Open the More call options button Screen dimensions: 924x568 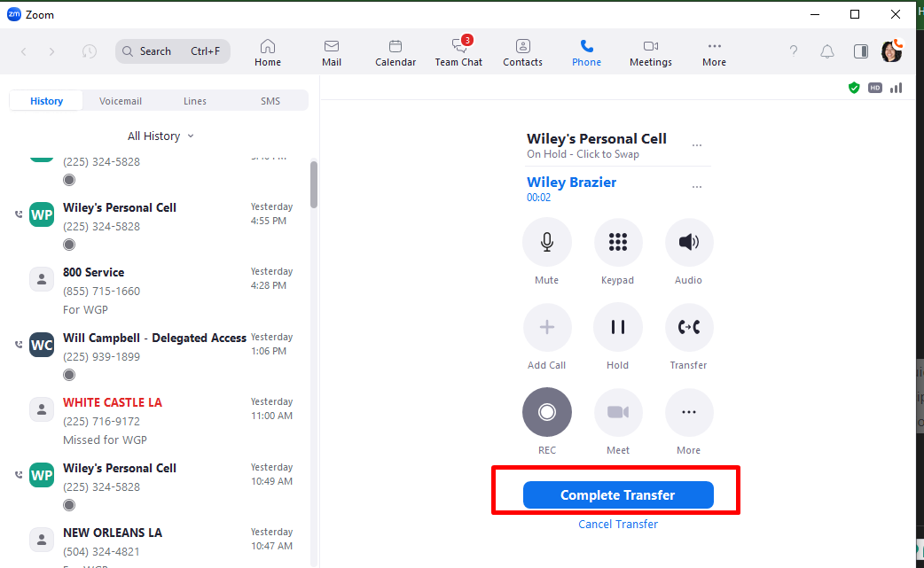point(689,413)
